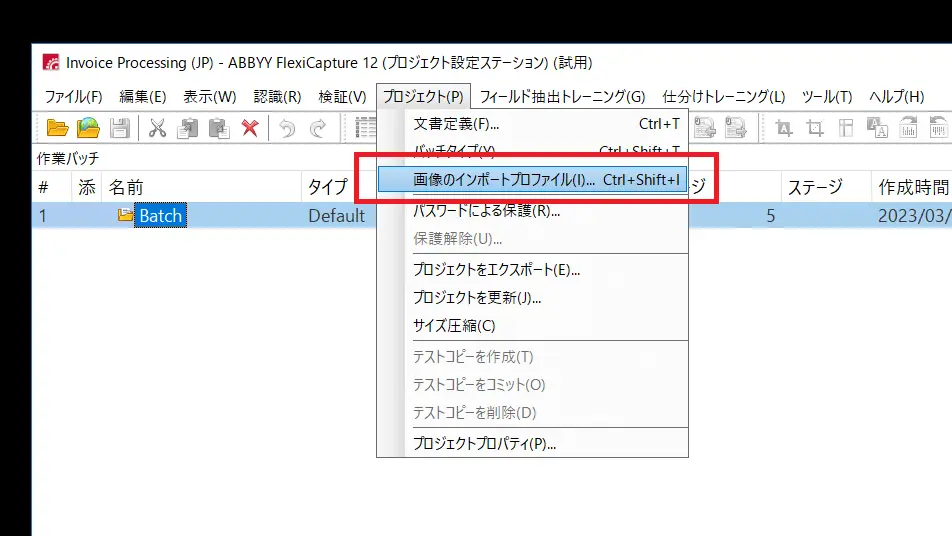The height and width of the screenshot is (536, 952).
Task: Click the テストコピーを作成(T) entry
Action: [532, 356]
